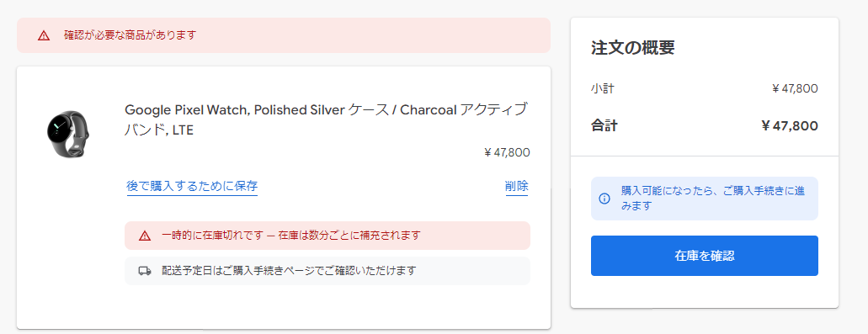Click the Google Pixel Watch product title
The height and width of the screenshot is (334, 868).
(326, 120)
